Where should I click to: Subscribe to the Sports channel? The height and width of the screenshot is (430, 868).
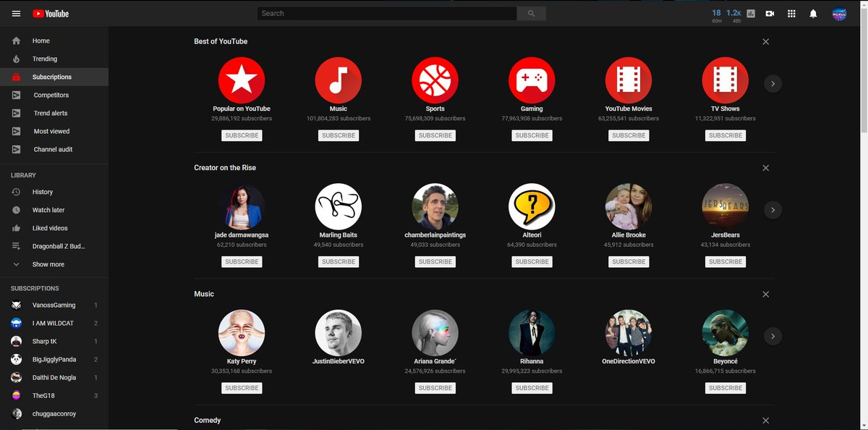click(x=435, y=135)
